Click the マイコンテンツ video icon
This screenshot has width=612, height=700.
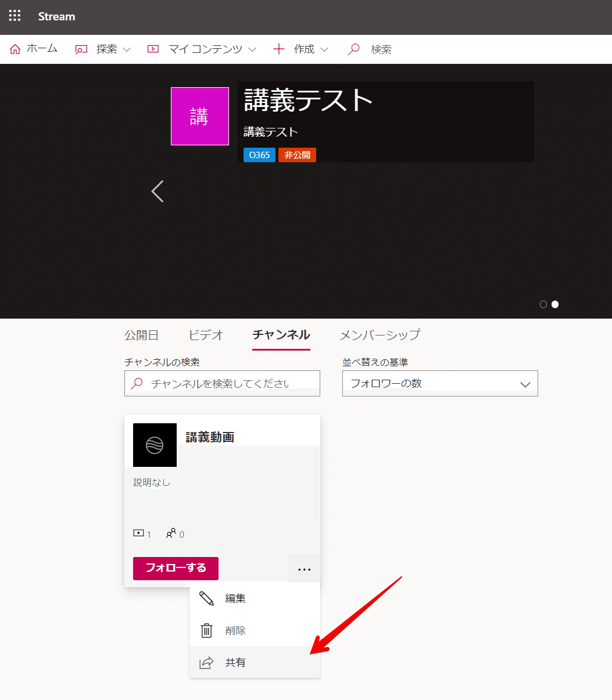[x=153, y=49]
